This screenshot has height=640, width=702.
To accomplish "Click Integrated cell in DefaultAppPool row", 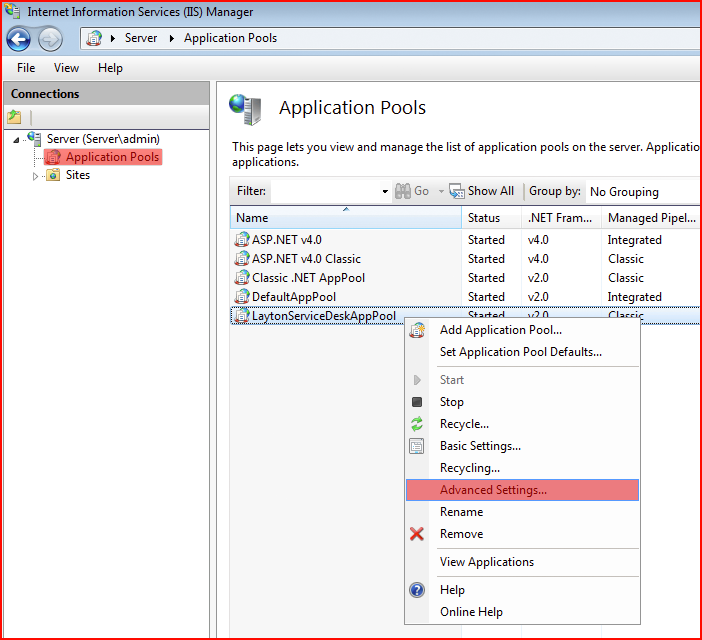I will click(x=634, y=297).
